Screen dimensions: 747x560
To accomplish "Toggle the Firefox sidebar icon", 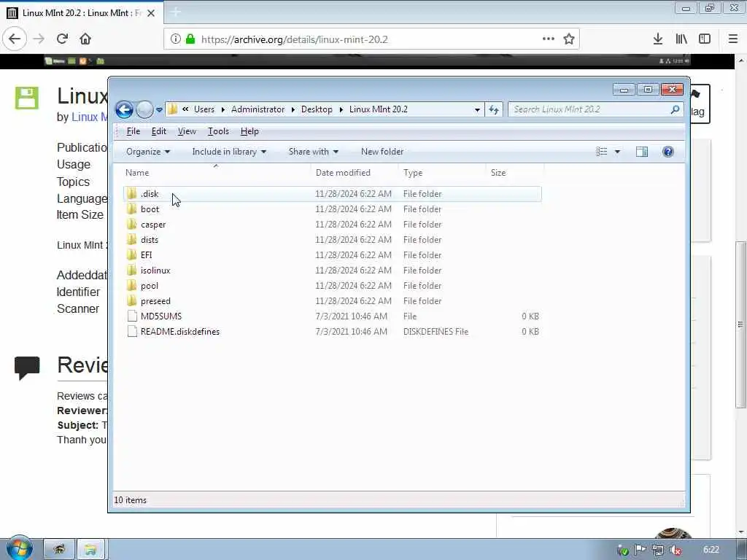I will [x=705, y=39].
